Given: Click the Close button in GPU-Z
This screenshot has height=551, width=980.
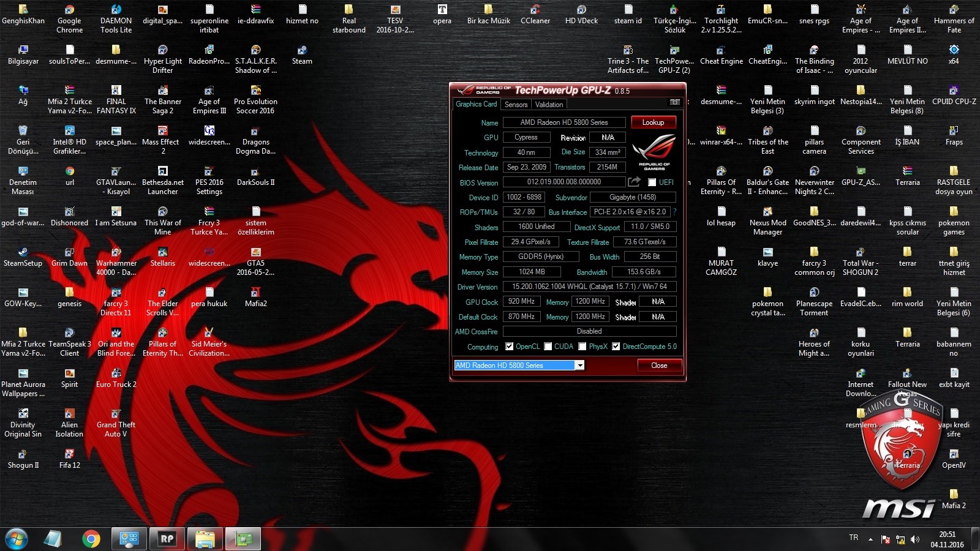Looking at the screenshot, I should click(659, 365).
